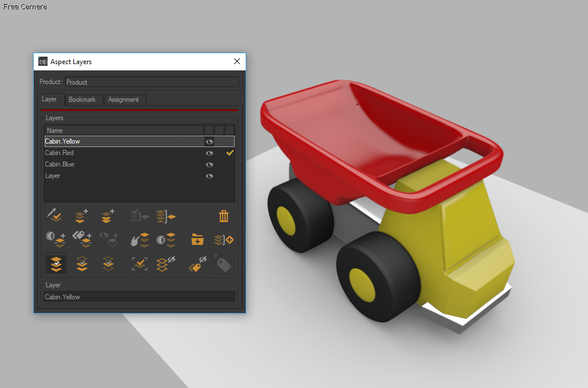Image resolution: width=588 pixels, height=388 pixels.
Task: Click the Product name input field
Action: (x=152, y=82)
